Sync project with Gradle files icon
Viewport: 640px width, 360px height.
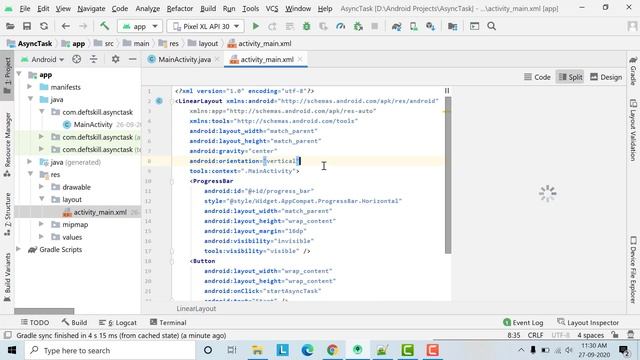click(396, 26)
